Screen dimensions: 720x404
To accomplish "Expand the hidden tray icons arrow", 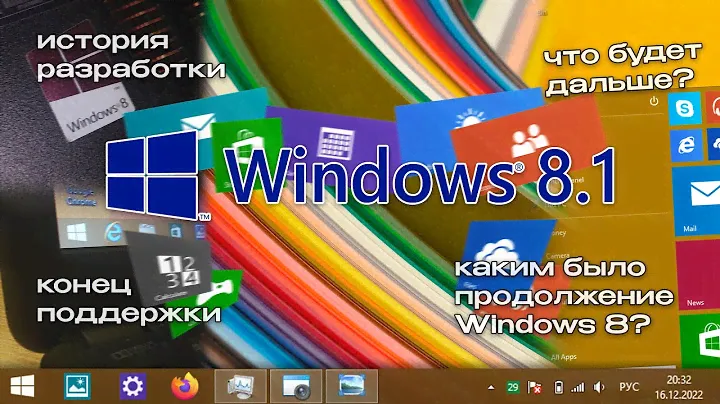I will tap(490, 386).
